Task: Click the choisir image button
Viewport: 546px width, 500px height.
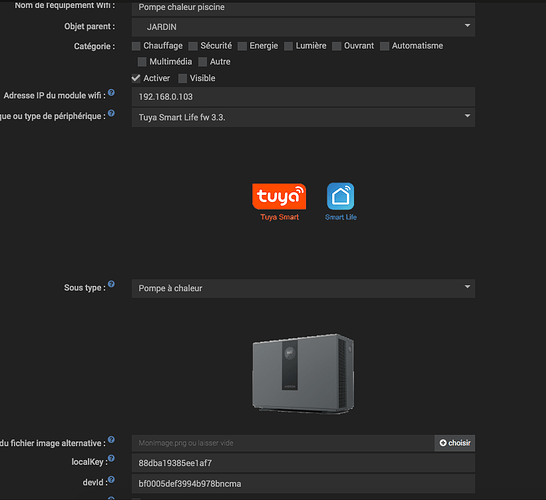Action: (x=455, y=443)
